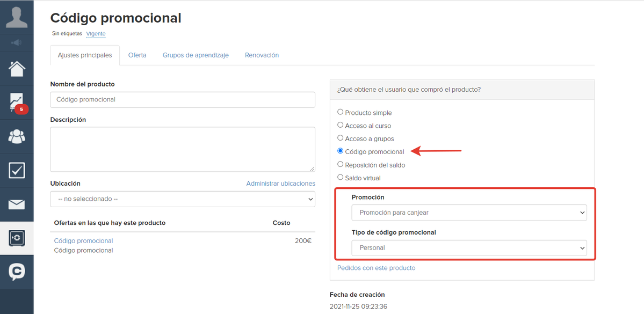Click inside the Descripción text area
This screenshot has width=644, height=314.
coord(183,149)
